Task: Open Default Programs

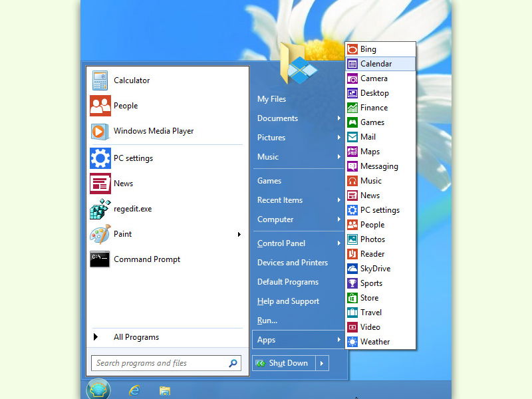Action: click(x=288, y=282)
